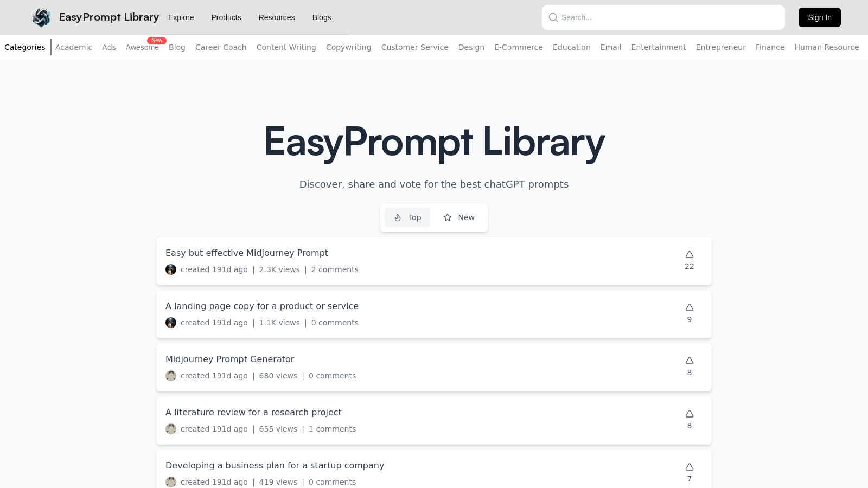Upvote 'Midjourney Prompt Generator'
The image size is (868, 488).
click(x=690, y=361)
